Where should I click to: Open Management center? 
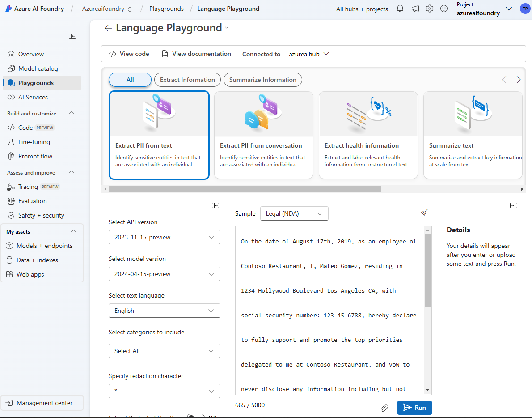(x=42, y=403)
